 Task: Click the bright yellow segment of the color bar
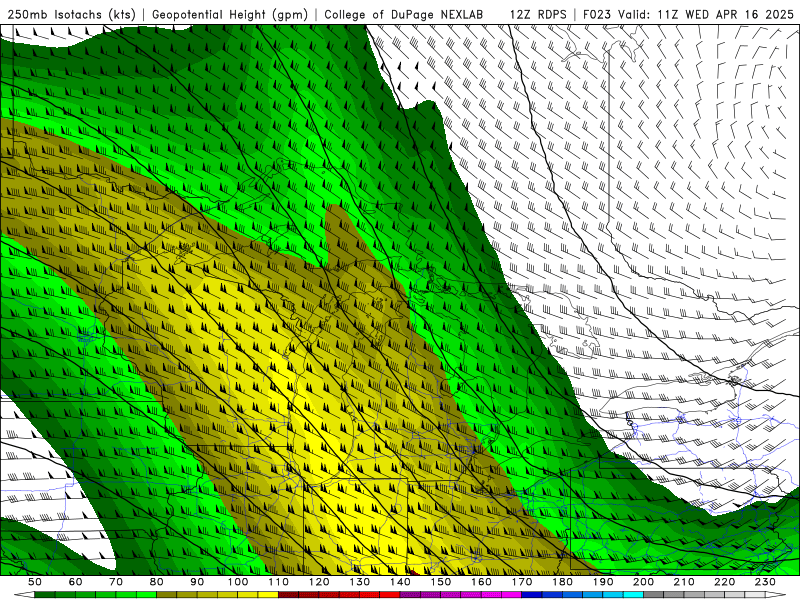click(x=268, y=594)
